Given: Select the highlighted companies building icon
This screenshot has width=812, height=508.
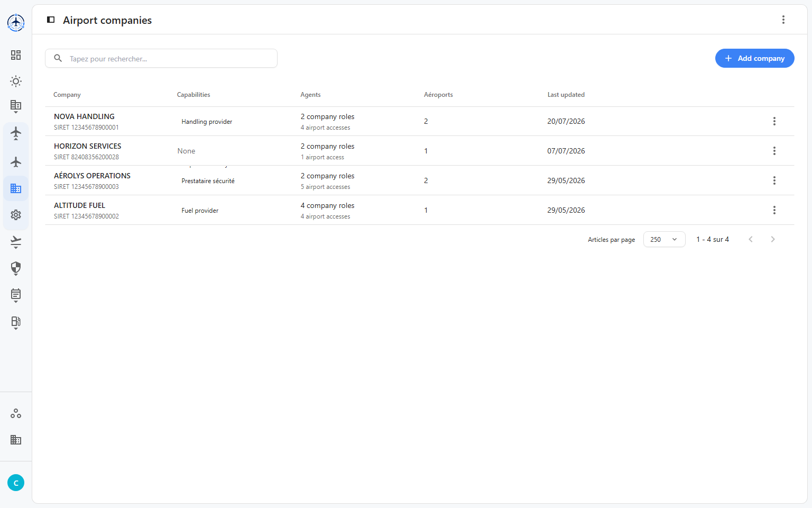Looking at the screenshot, I should pyautogui.click(x=16, y=188).
